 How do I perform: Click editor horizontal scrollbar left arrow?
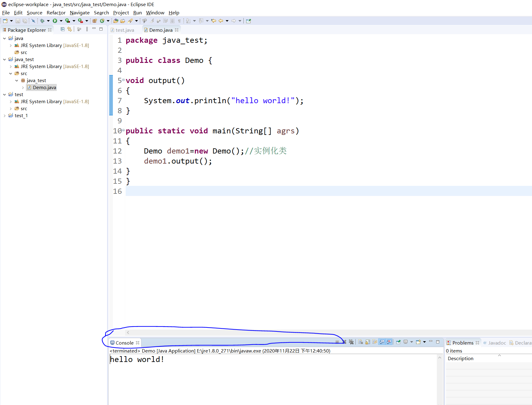coord(128,333)
